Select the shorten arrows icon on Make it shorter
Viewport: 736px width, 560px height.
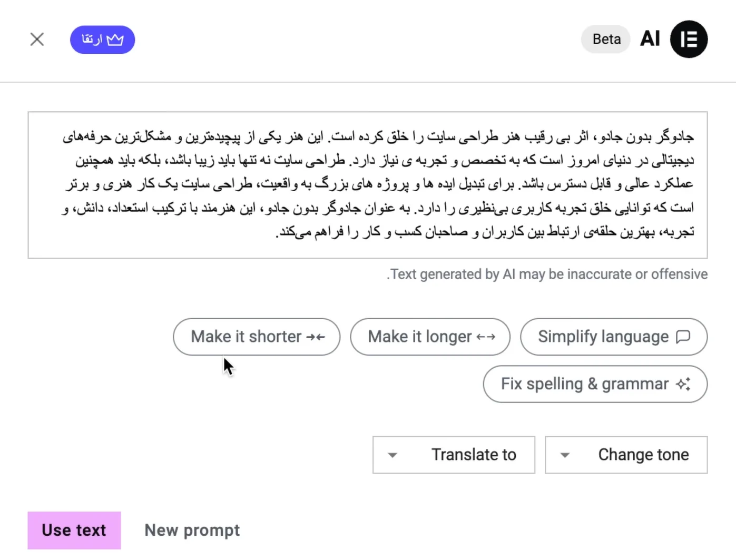click(316, 337)
